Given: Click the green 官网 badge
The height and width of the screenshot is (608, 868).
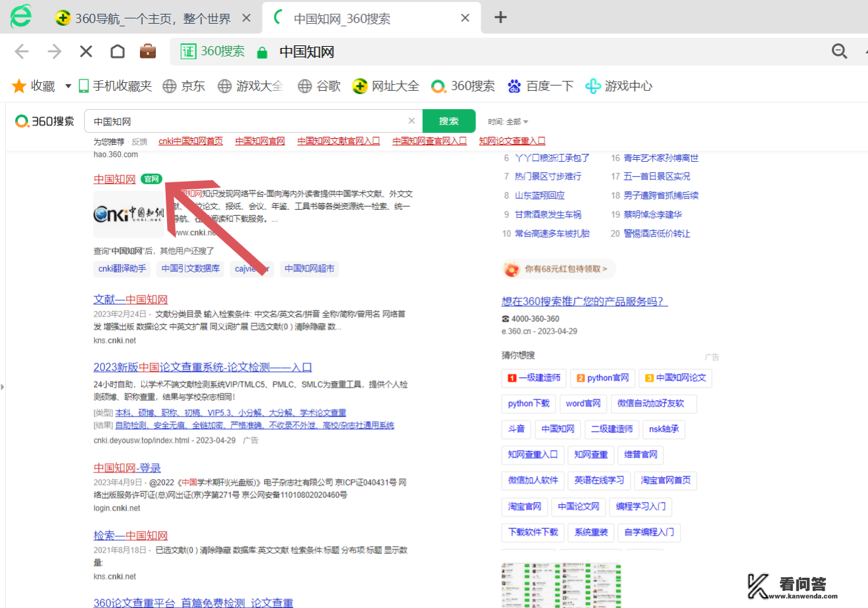Looking at the screenshot, I should click(151, 179).
